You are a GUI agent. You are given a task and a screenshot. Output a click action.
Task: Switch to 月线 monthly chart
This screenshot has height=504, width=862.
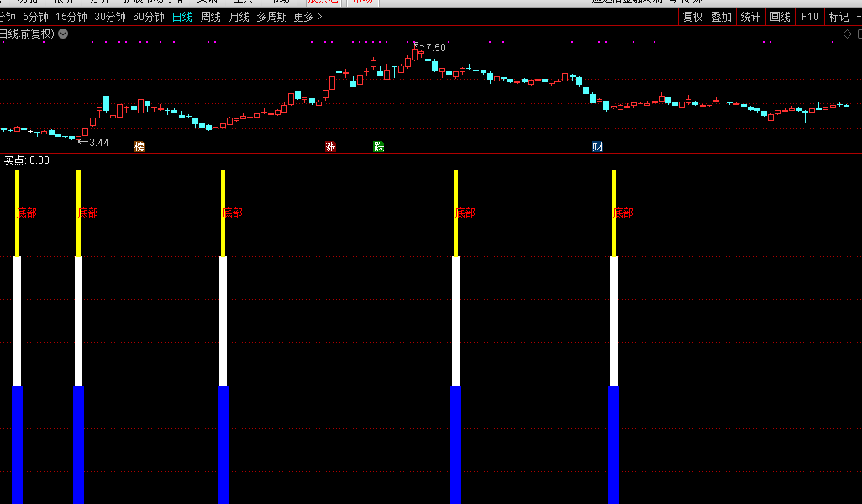239,17
